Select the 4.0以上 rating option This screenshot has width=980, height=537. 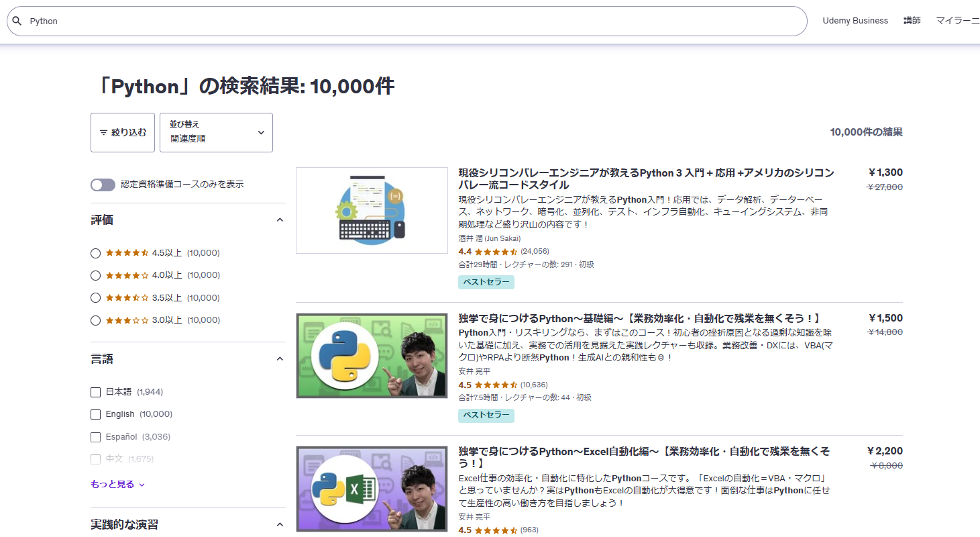(95, 275)
